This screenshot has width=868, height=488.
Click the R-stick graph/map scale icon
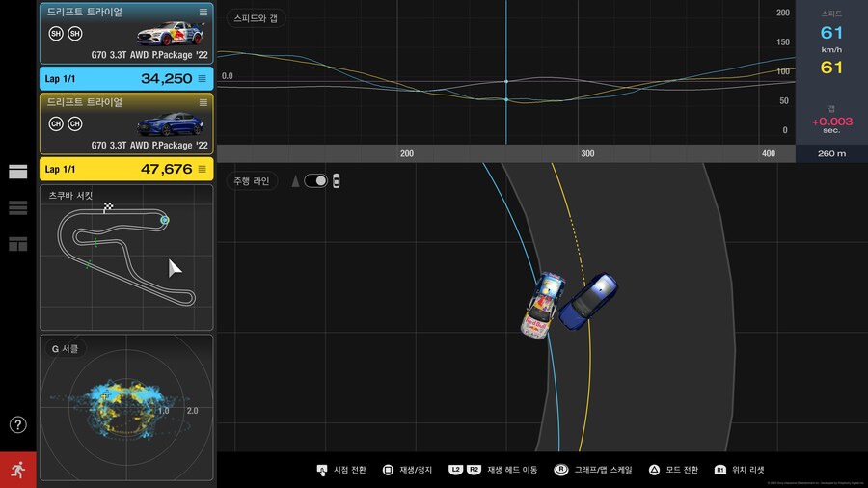(560, 470)
